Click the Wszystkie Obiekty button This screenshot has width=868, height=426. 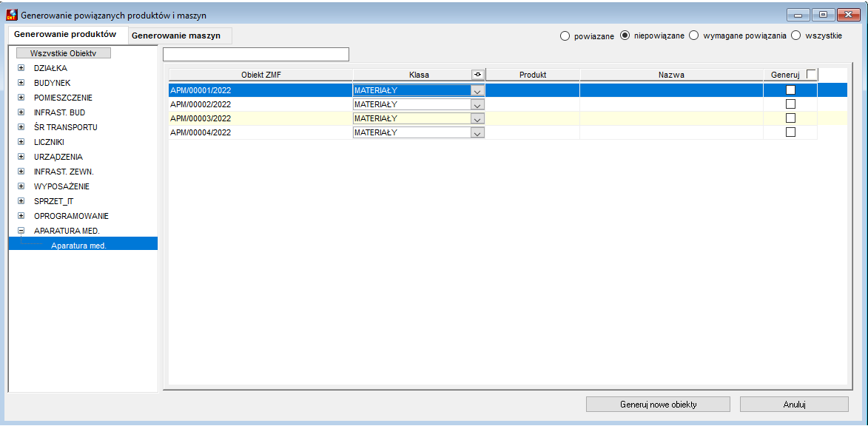click(63, 53)
